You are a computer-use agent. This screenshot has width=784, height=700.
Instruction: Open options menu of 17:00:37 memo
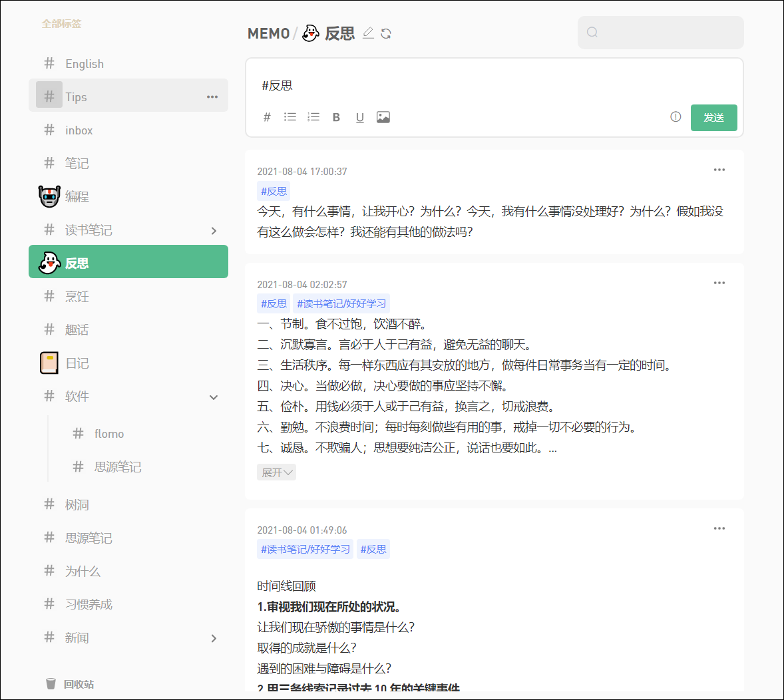point(719,170)
